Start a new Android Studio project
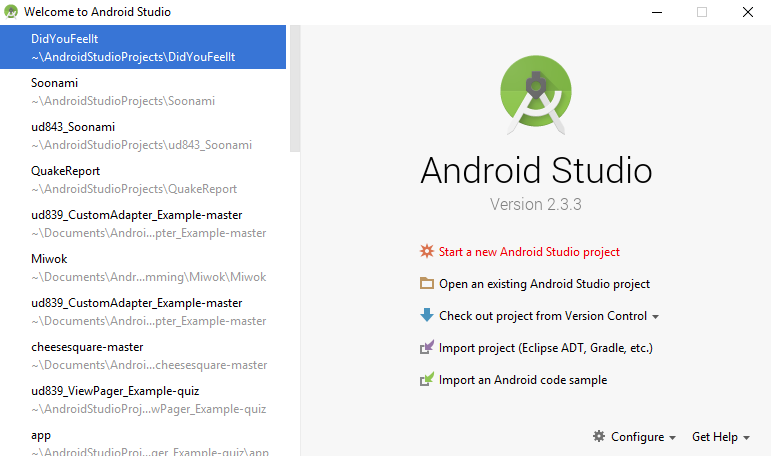Screen dimensions: 771x456 point(529,252)
